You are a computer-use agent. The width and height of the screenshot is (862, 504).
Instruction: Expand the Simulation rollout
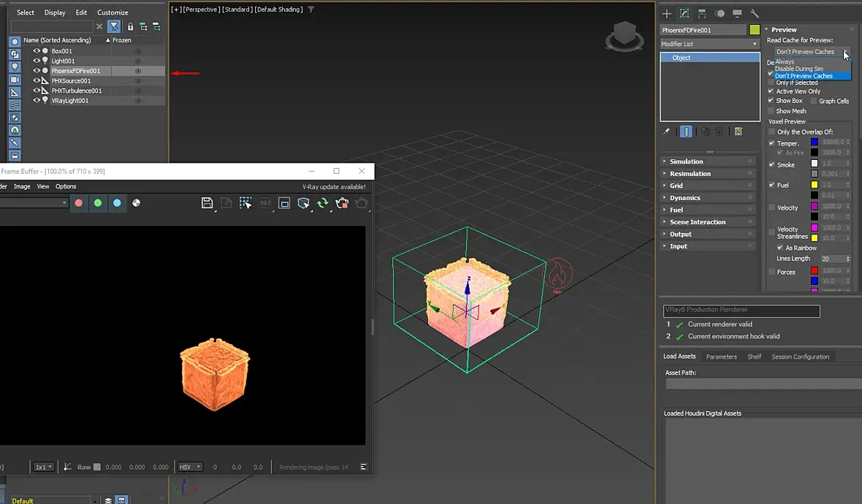coord(687,161)
